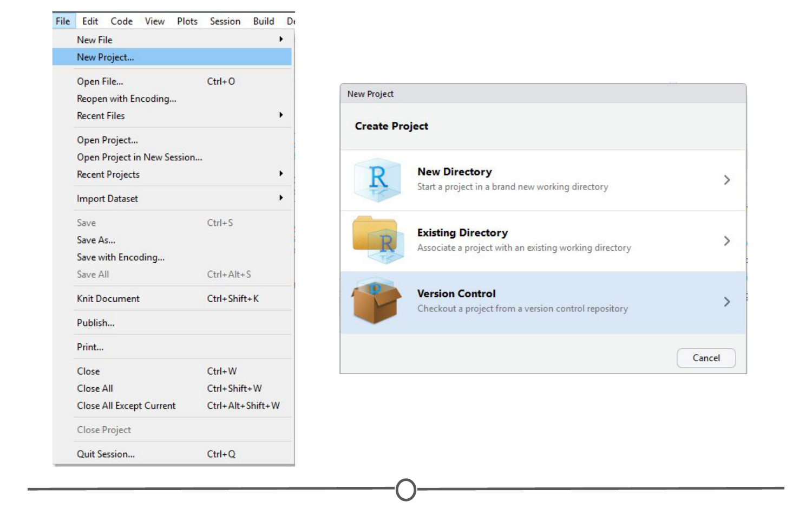Click the chevron beside New Directory
This screenshot has width=812, height=508.
tap(726, 180)
